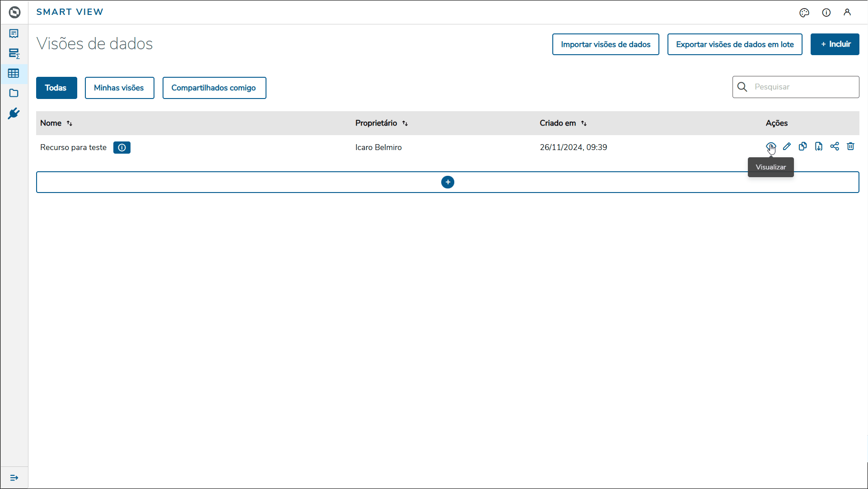The height and width of the screenshot is (489, 868).
Task: Delete Recurso para teste with trash icon
Action: (850, 146)
